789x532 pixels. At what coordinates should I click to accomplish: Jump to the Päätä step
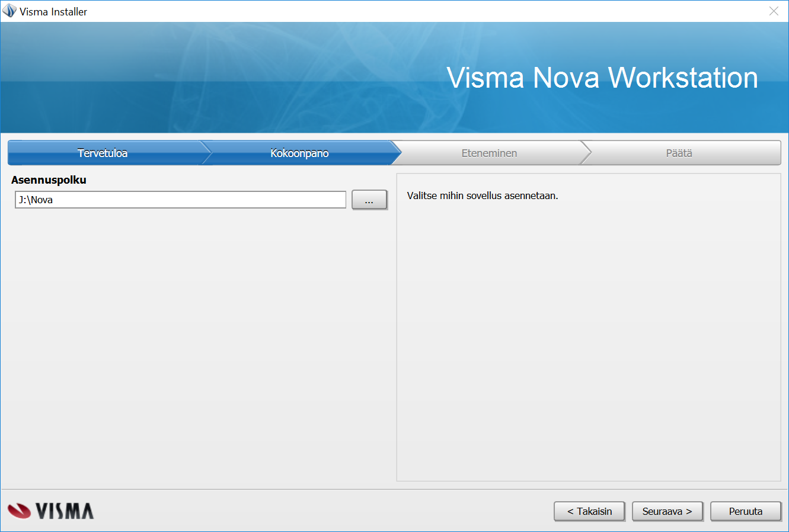(x=679, y=153)
